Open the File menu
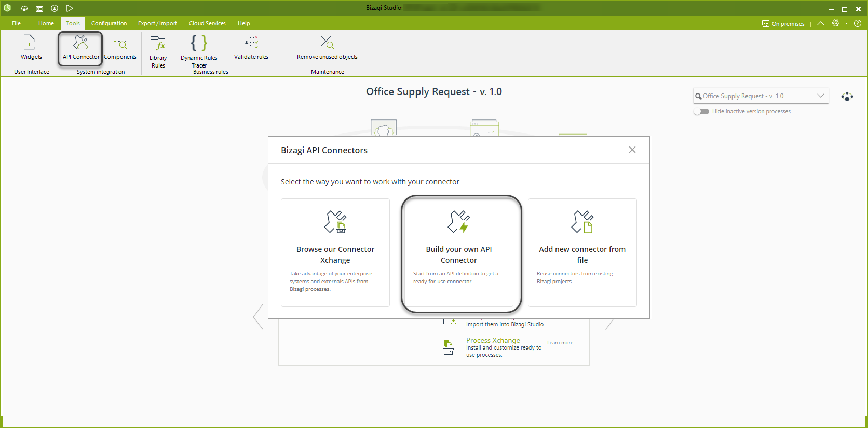This screenshot has height=428, width=868. click(x=17, y=23)
